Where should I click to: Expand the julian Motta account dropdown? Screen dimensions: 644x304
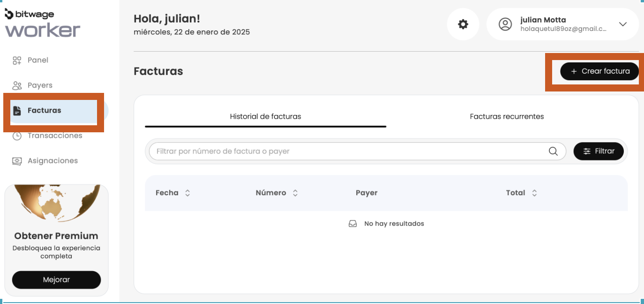[x=622, y=24]
